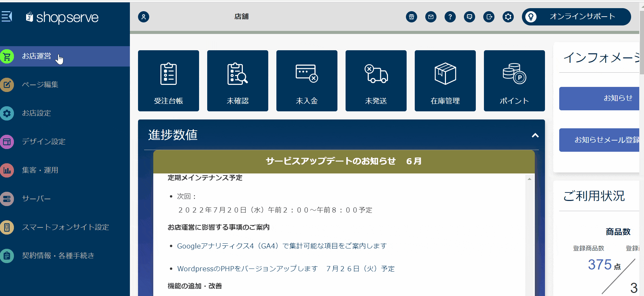Click the gear icon beside お店設定
This screenshot has width=644, height=296.
coord(7,113)
